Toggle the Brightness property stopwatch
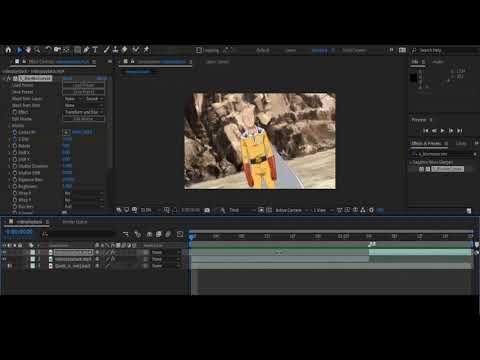Screen dimensions: 480x360 coord(15,186)
